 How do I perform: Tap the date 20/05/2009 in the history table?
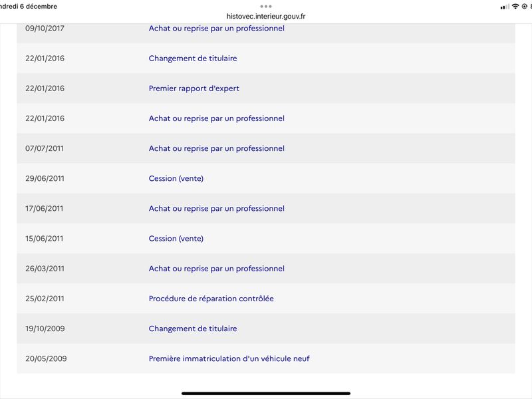[46, 358]
